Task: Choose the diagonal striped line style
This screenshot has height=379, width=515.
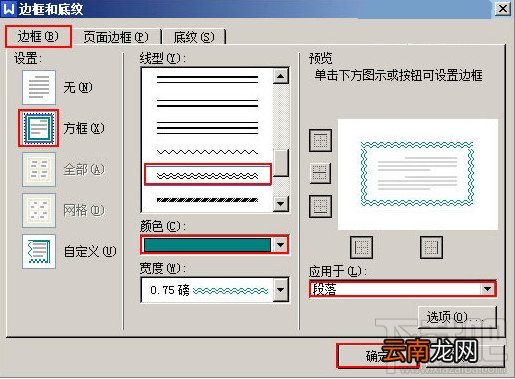Action: (x=207, y=200)
